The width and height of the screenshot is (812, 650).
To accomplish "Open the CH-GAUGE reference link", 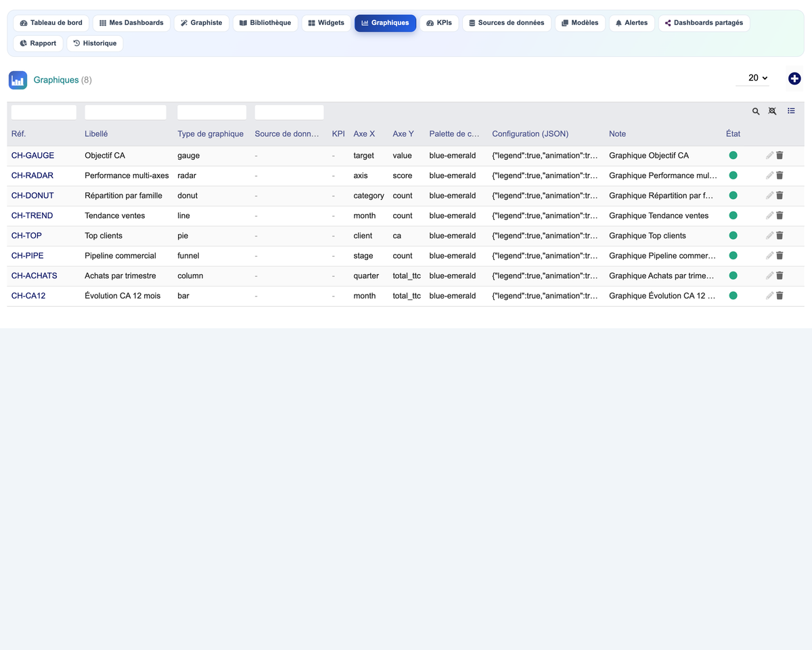I will click(32, 156).
